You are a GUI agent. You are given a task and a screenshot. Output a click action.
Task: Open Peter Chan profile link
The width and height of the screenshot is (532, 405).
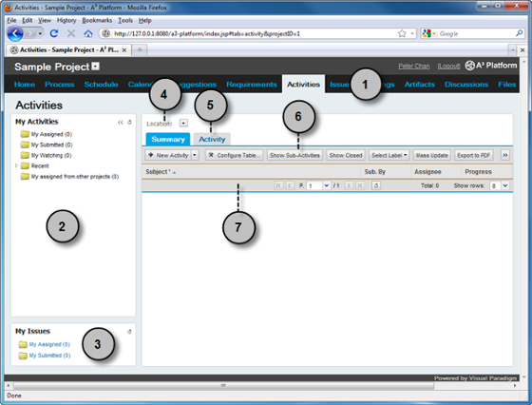click(x=414, y=66)
